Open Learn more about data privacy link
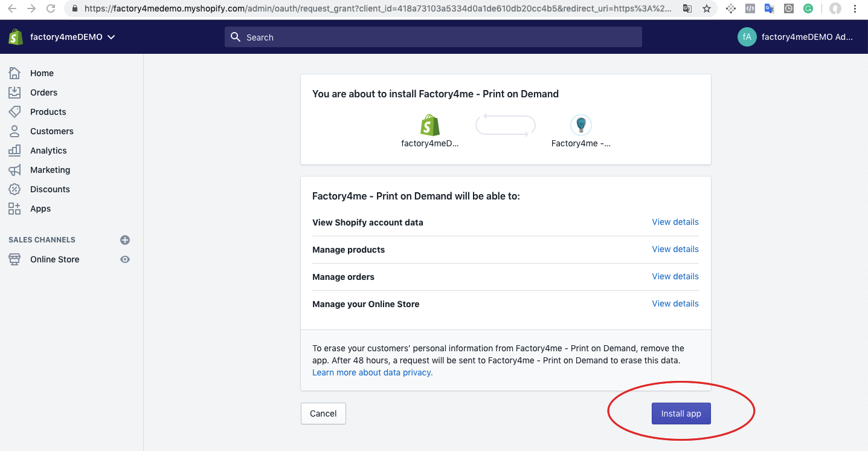Viewport: 868px width, 451px height. click(x=372, y=372)
